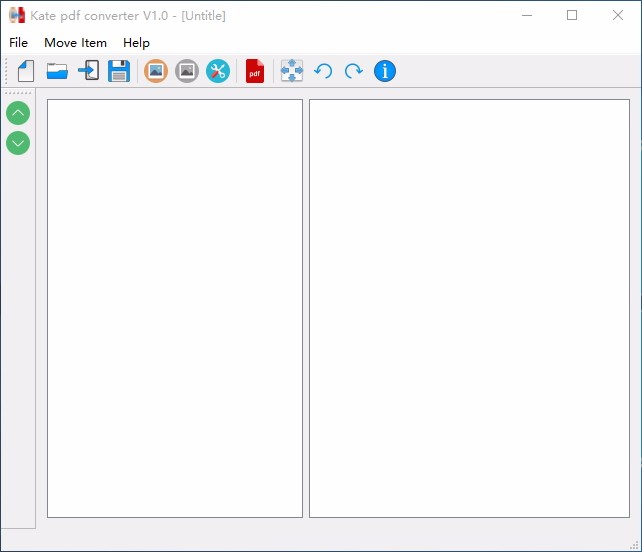The height and width of the screenshot is (552, 642).
Task: Open the blue info icon
Action: tap(385, 71)
